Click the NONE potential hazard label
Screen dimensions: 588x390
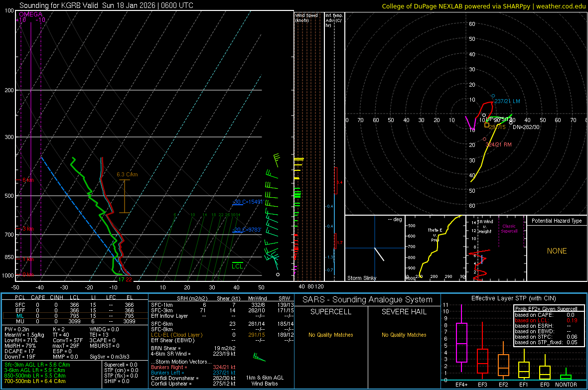(557, 251)
